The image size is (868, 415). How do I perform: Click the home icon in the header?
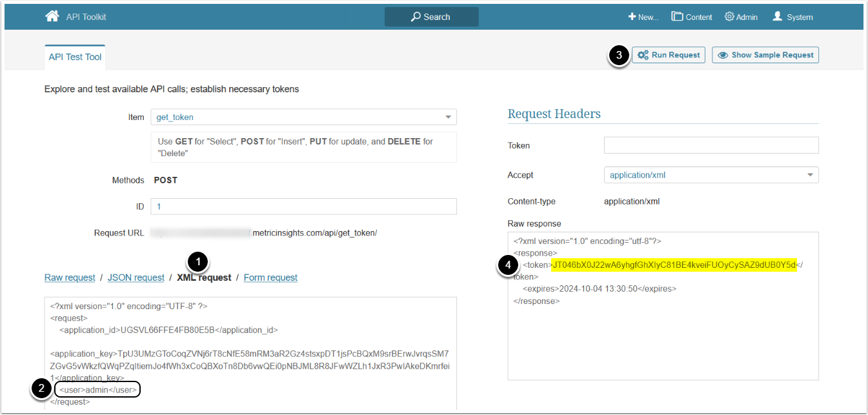coord(52,16)
